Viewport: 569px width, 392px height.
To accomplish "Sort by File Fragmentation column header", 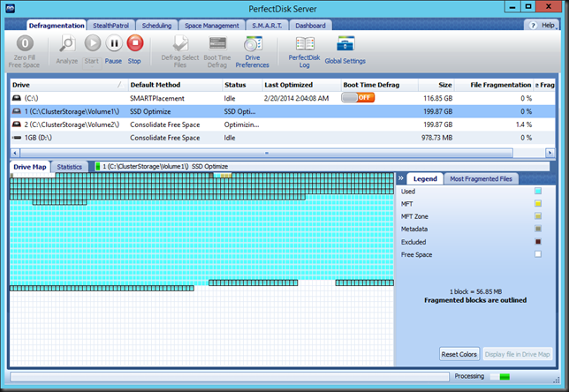I will (x=494, y=85).
